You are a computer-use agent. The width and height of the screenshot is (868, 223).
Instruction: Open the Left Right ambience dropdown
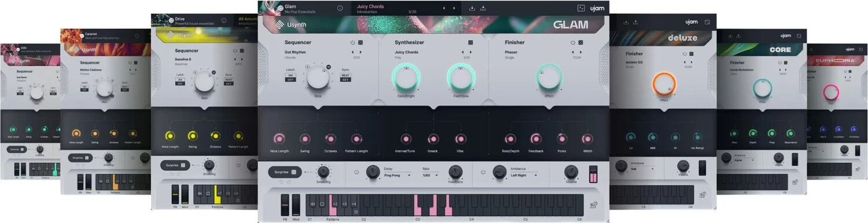click(524, 174)
